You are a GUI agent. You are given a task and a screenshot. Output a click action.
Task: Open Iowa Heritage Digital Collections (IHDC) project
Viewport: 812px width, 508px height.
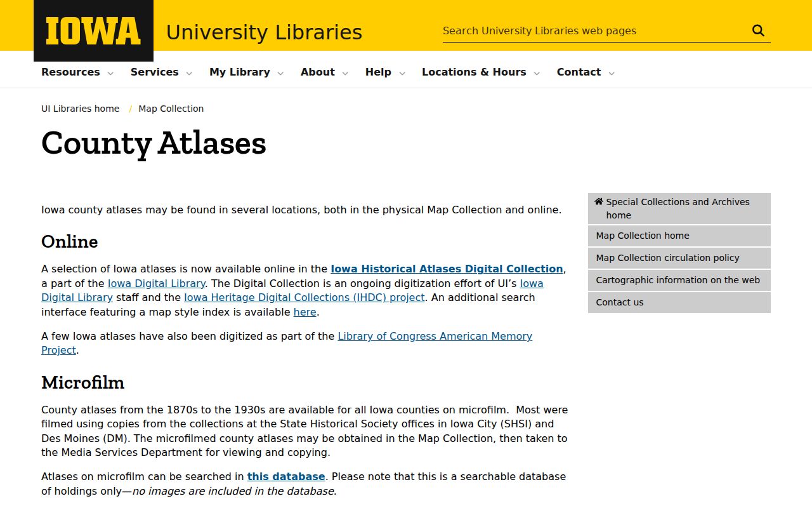304,297
